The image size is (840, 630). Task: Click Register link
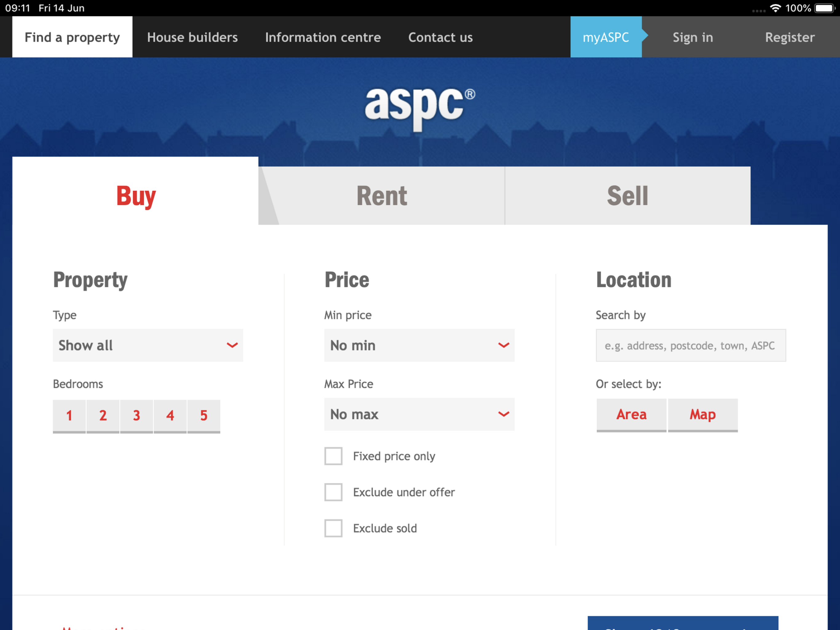(790, 37)
